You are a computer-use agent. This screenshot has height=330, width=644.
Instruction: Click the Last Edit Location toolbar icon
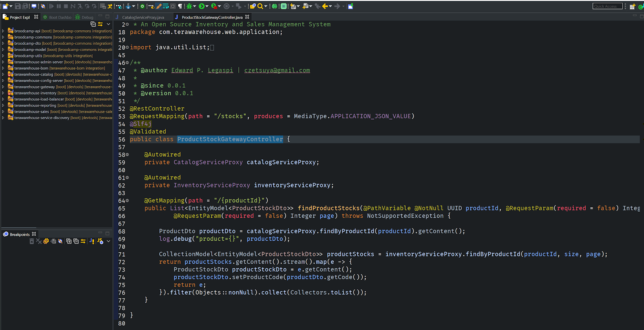[318, 6]
